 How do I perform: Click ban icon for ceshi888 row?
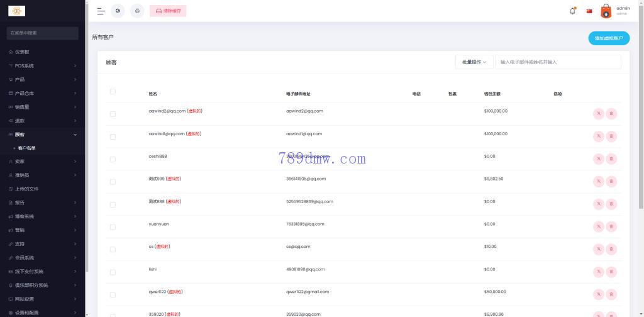tap(599, 159)
